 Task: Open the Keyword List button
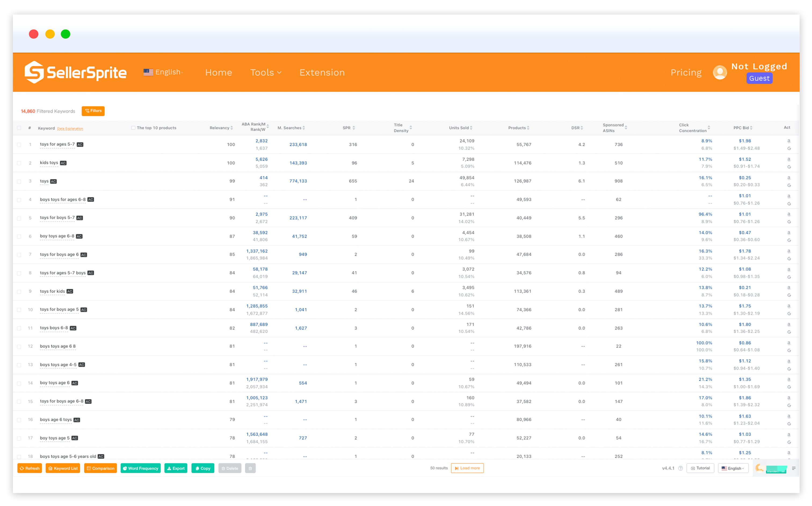[63, 468]
